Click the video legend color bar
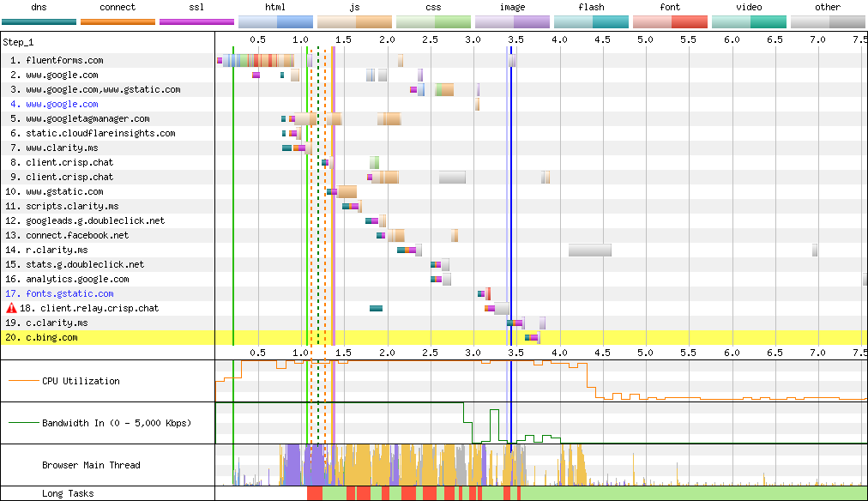 point(749,22)
